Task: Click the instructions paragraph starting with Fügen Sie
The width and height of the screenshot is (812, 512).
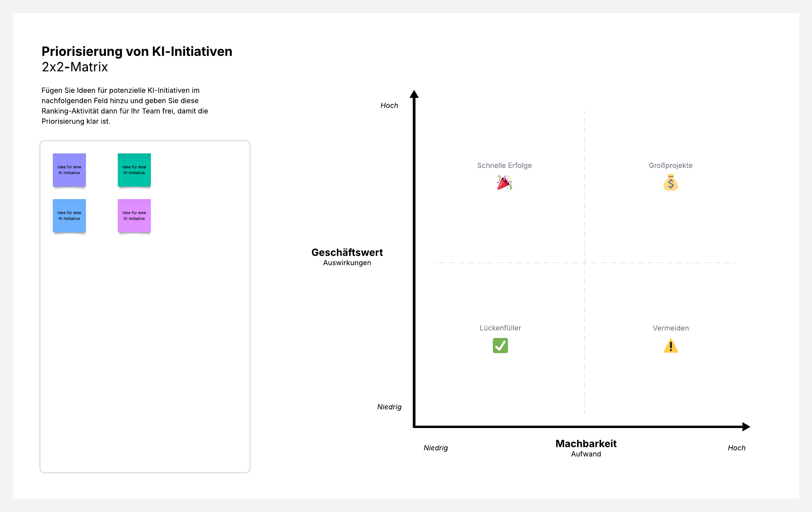Action: 125,106
